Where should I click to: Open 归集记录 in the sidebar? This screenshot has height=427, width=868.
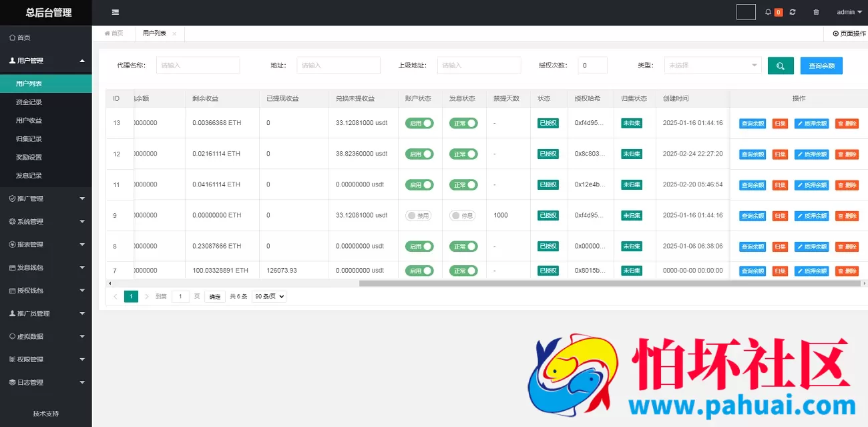pyautogui.click(x=46, y=139)
